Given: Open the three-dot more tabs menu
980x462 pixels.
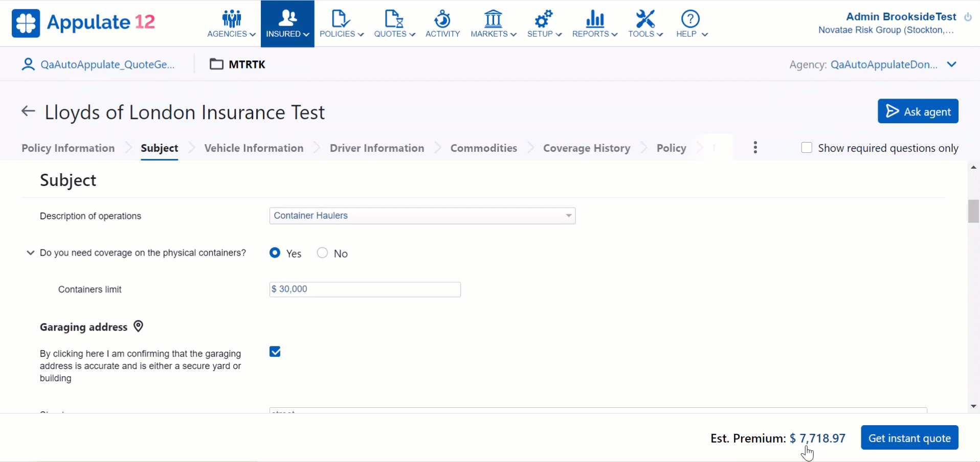Looking at the screenshot, I should (x=755, y=148).
